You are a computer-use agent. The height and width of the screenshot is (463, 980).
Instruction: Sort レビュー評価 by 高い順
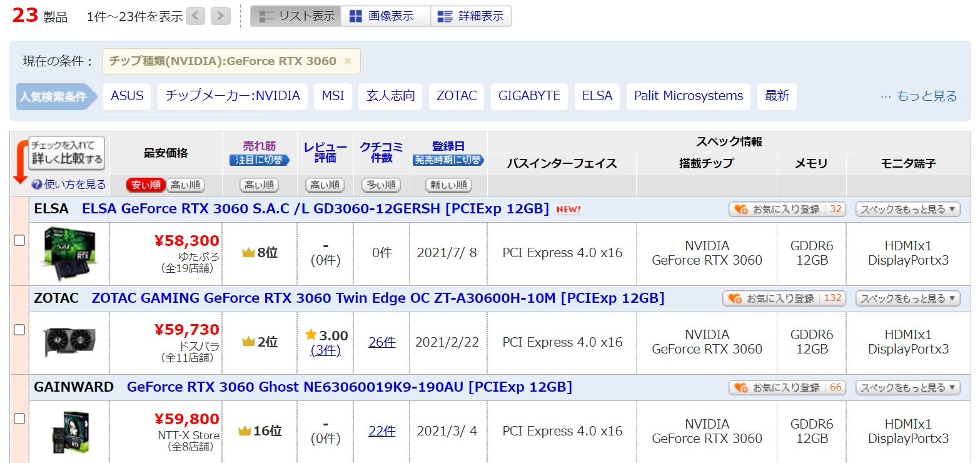[x=325, y=185]
